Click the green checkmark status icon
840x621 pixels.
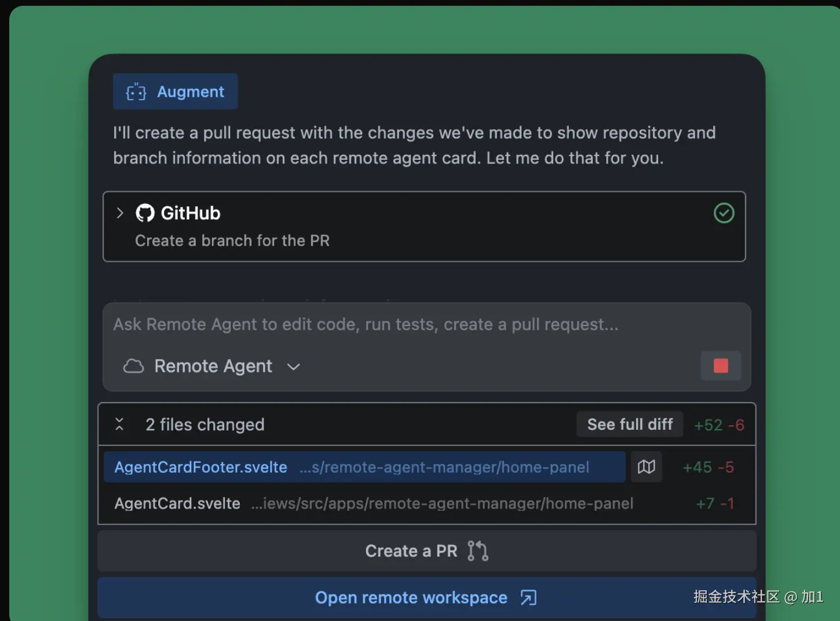tap(724, 213)
